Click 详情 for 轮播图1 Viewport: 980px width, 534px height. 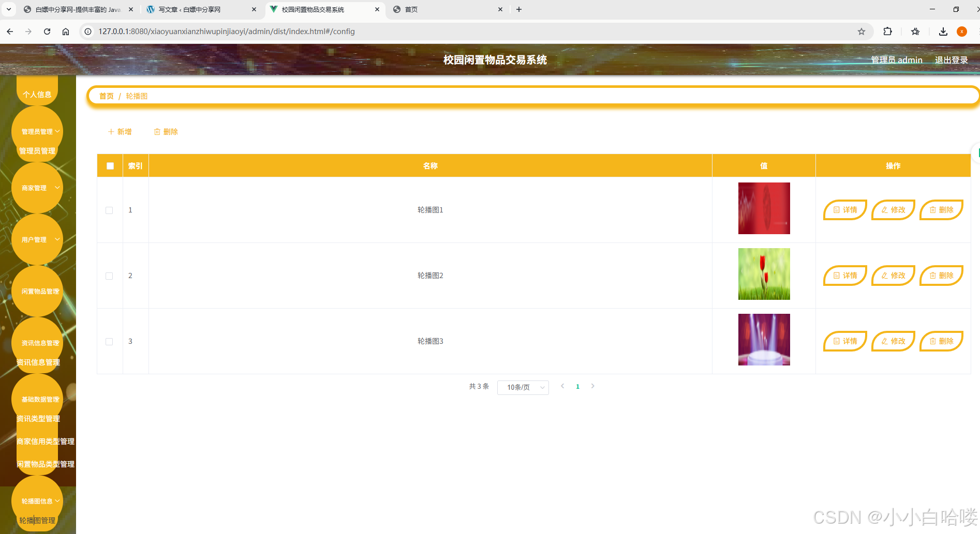tap(845, 210)
